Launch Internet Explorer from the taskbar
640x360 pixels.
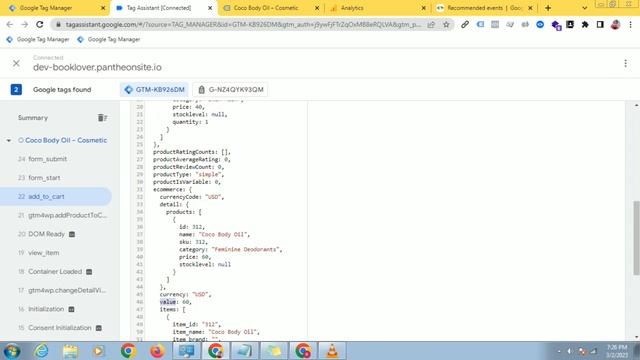[41, 351]
